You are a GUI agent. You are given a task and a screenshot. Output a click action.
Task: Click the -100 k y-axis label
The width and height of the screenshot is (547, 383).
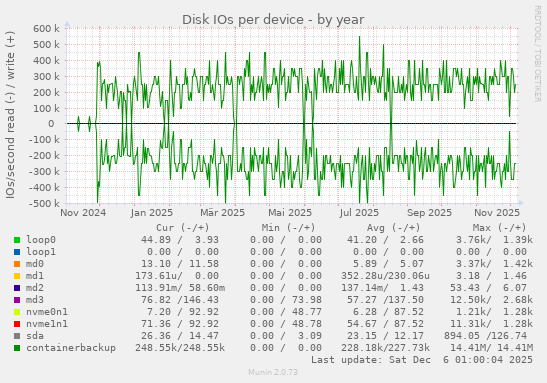(x=44, y=140)
